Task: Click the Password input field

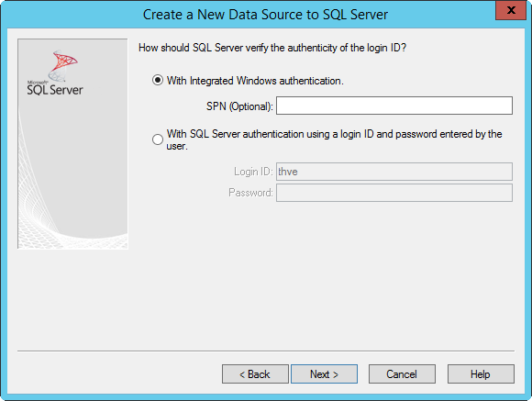Action: [394, 193]
